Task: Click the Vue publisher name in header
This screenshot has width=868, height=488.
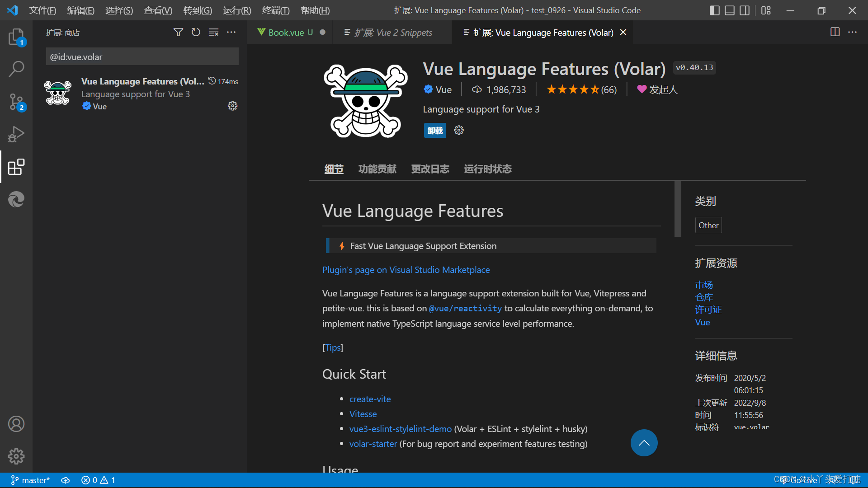Action: coord(443,89)
